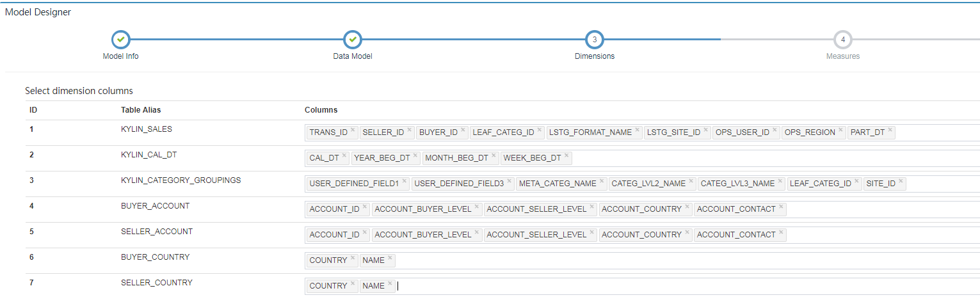Delete USER_DEFINED_FIELD1 column tag

click(x=404, y=181)
